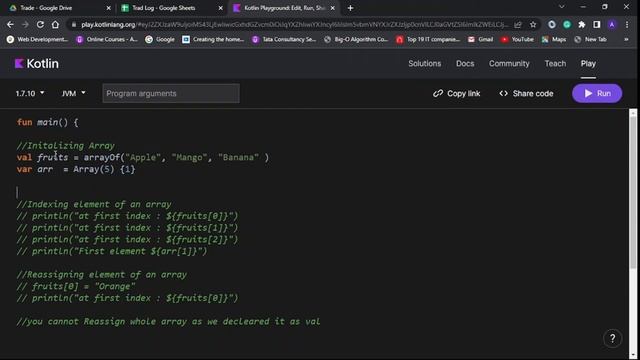Screen dimensions: 640x360
Task: Open the Top 19 IT companies bookmark
Action: click(x=428, y=39)
